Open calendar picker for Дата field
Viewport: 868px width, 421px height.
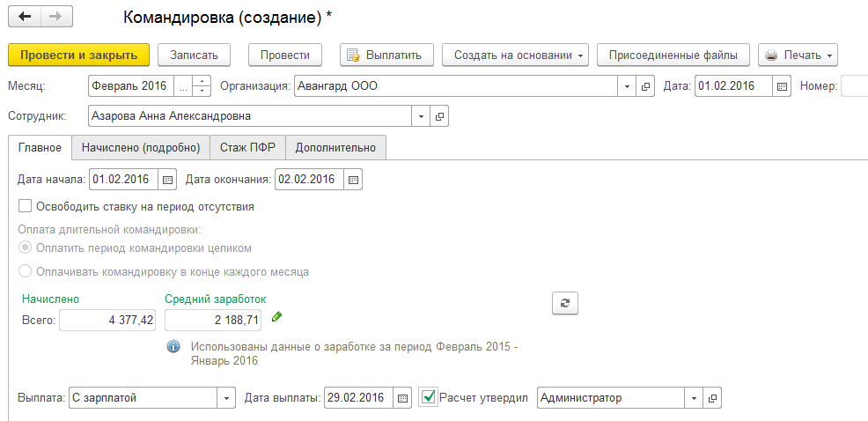782,86
